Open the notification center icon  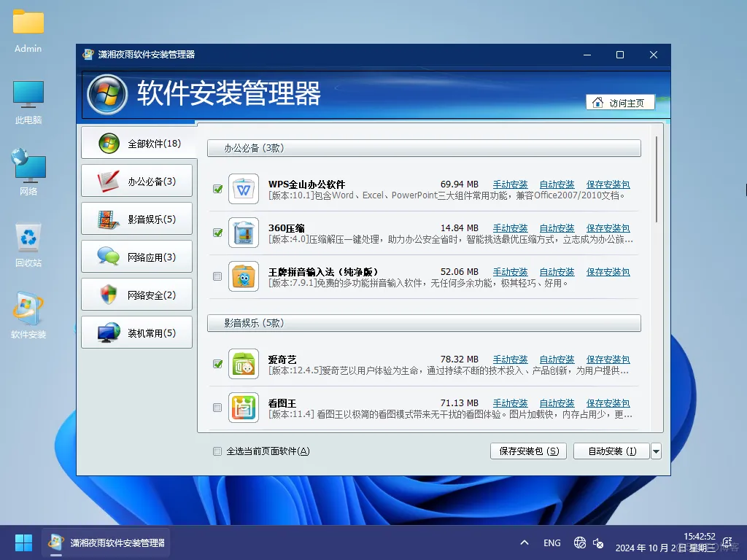727,542
